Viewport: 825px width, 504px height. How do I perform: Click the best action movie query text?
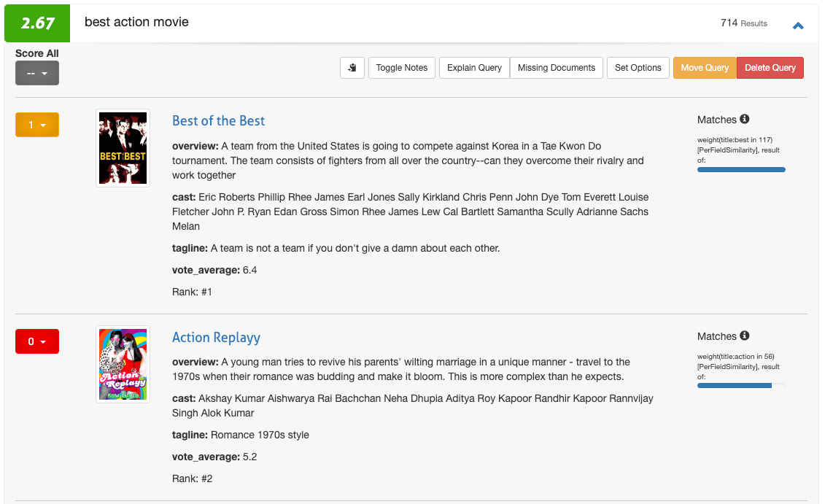[x=136, y=22]
